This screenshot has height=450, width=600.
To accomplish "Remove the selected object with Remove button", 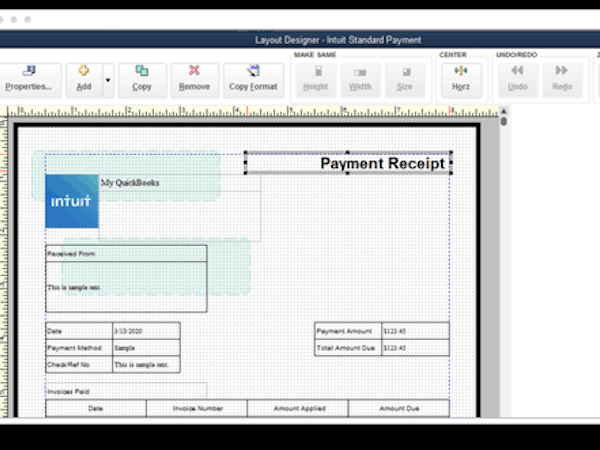I will (x=194, y=80).
